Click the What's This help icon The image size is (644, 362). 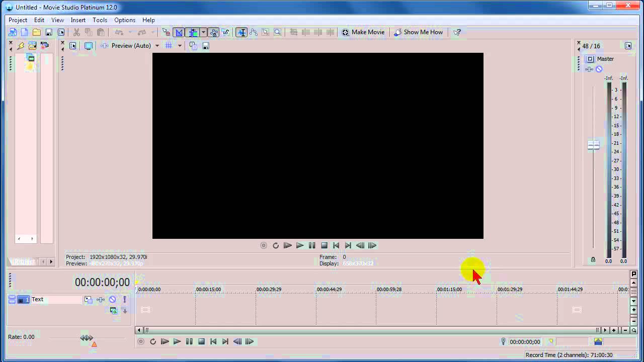coord(457,32)
